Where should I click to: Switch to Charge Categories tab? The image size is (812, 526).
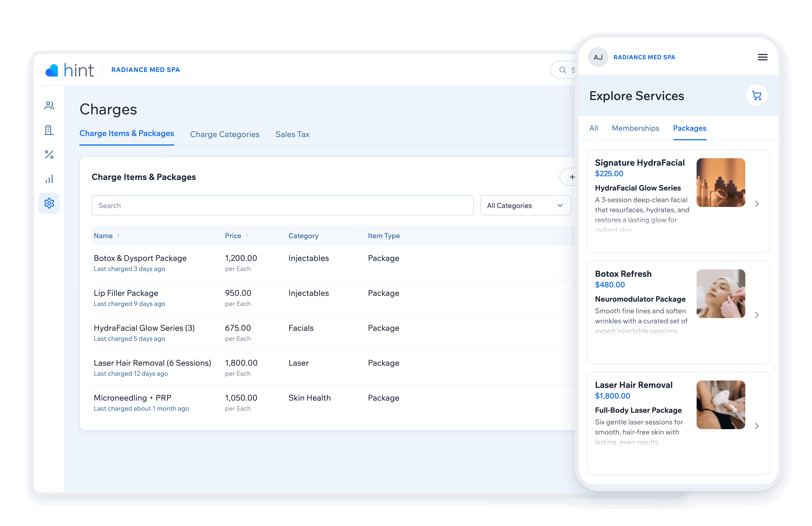click(224, 134)
